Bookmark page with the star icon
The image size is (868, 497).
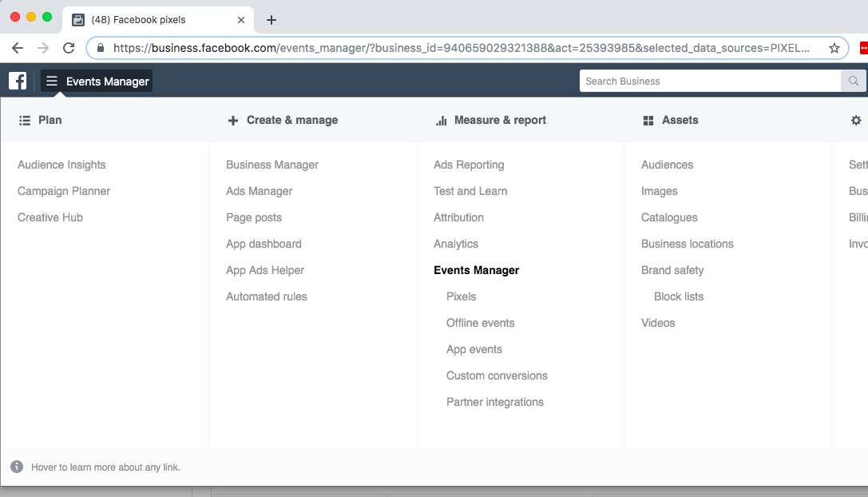pyautogui.click(x=834, y=48)
